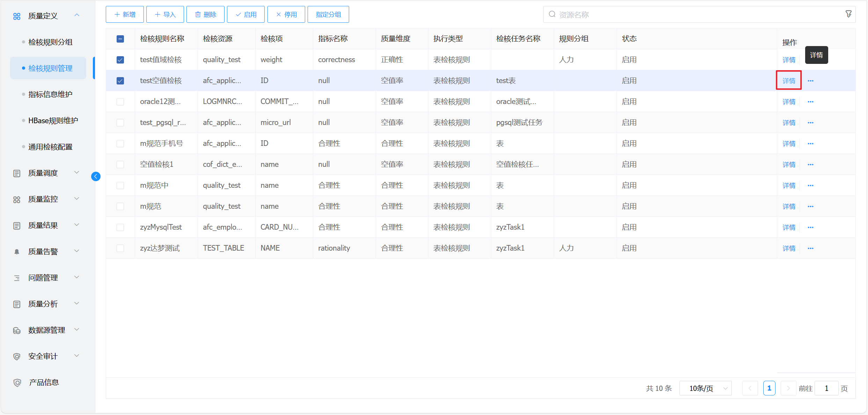
Task: Open more actions for zyzMysqlTest row
Action: click(810, 228)
